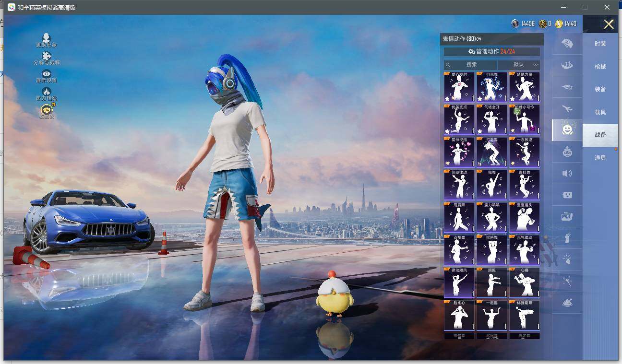Screen dimensions: 622x364
Task: Select the square face sticker category icon
Action: (567, 195)
